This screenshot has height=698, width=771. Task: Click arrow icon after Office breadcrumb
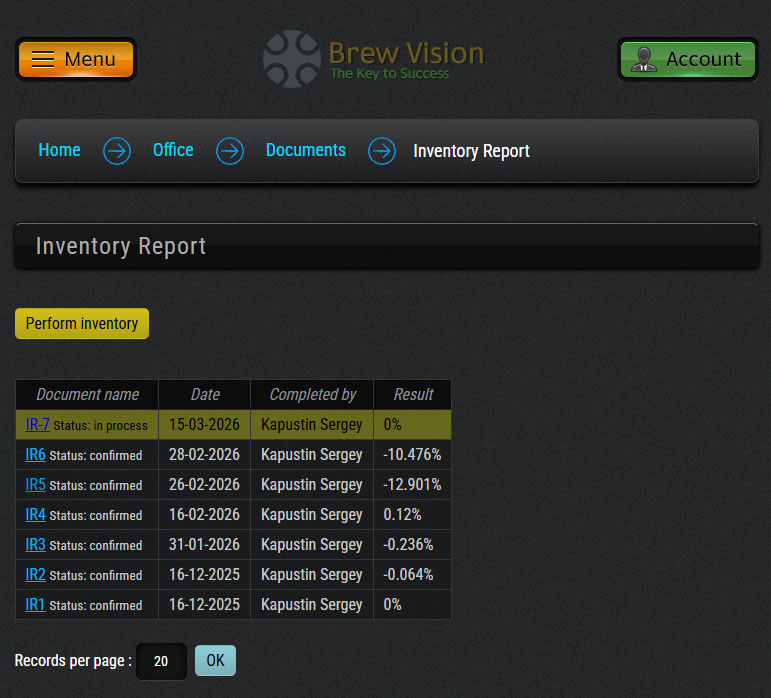click(230, 151)
